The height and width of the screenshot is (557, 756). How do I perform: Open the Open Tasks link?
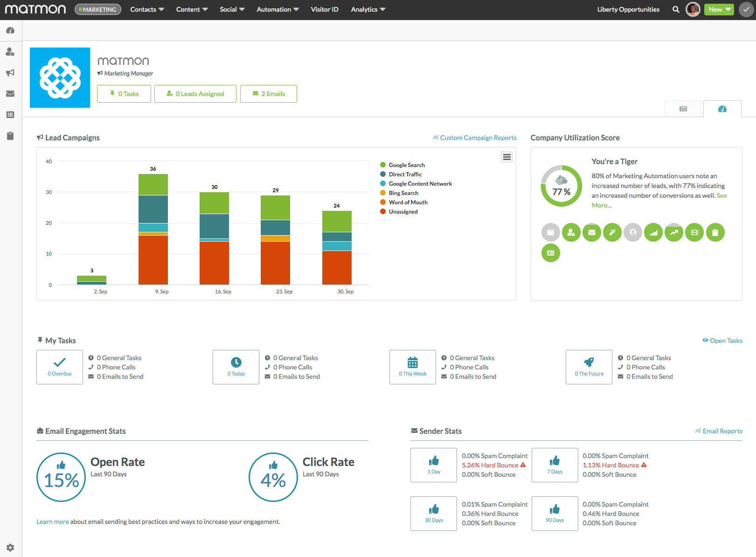[722, 341]
